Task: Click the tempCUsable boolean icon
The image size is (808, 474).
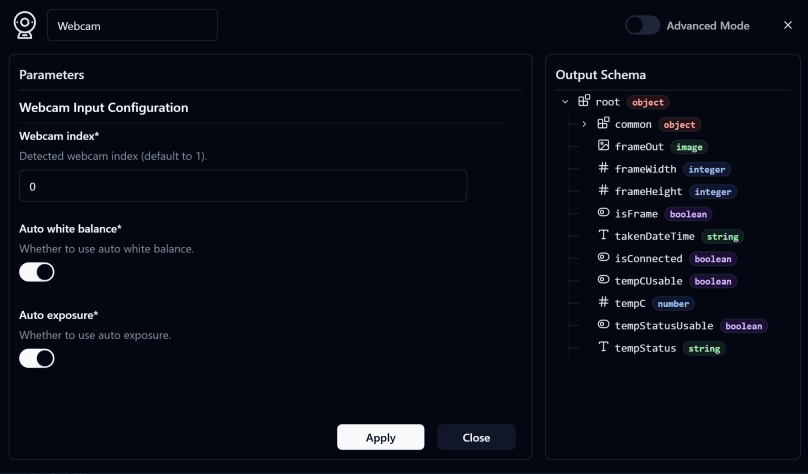Action: point(603,279)
